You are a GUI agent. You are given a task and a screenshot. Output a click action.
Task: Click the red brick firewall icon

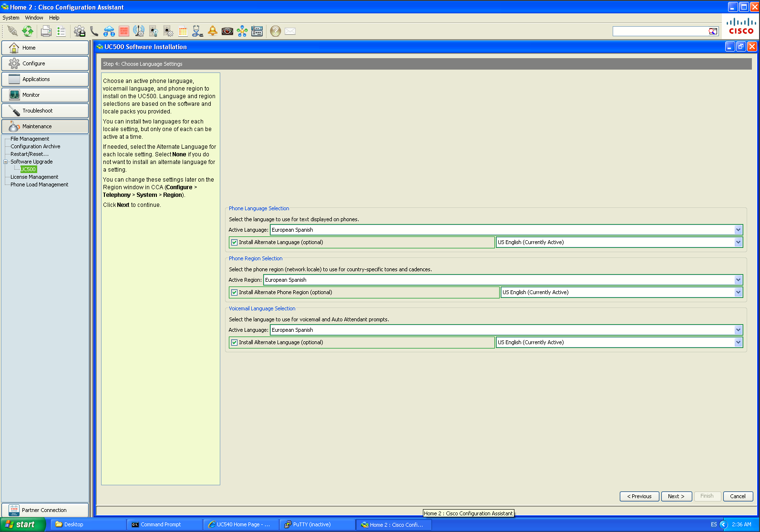pyautogui.click(x=124, y=31)
